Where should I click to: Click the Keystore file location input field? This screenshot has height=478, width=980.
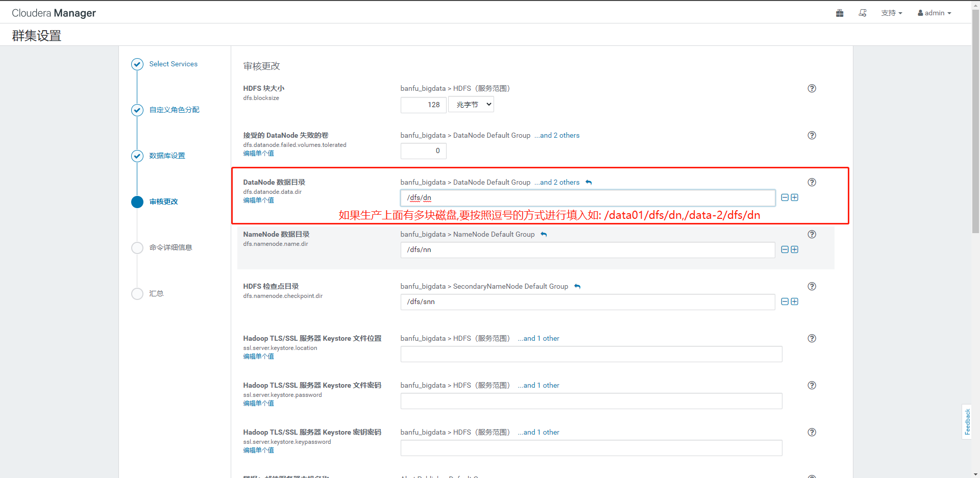591,354
